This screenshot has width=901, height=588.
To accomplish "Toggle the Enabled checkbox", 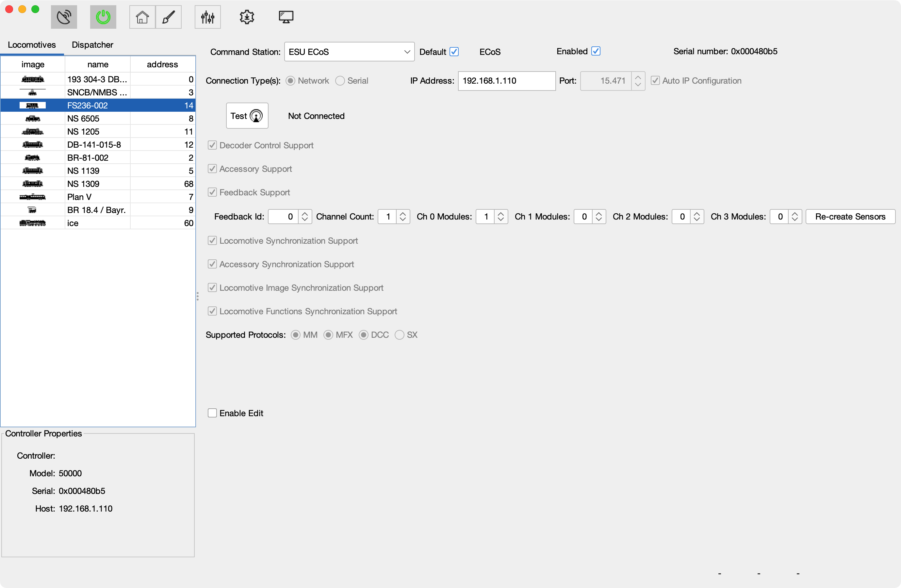I will (596, 51).
